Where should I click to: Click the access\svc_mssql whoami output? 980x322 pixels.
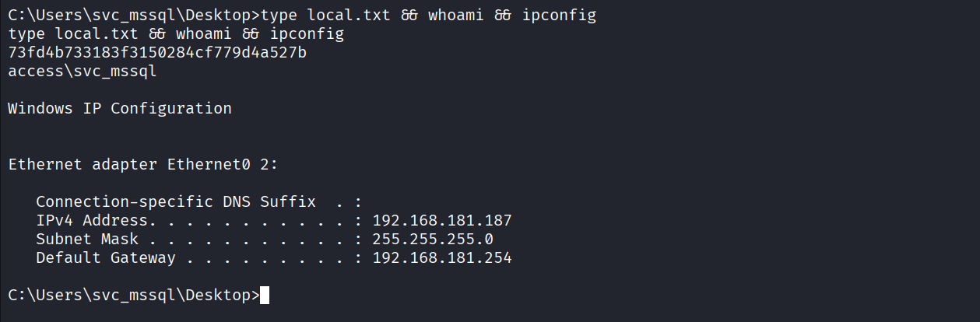click(x=83, y=72)
